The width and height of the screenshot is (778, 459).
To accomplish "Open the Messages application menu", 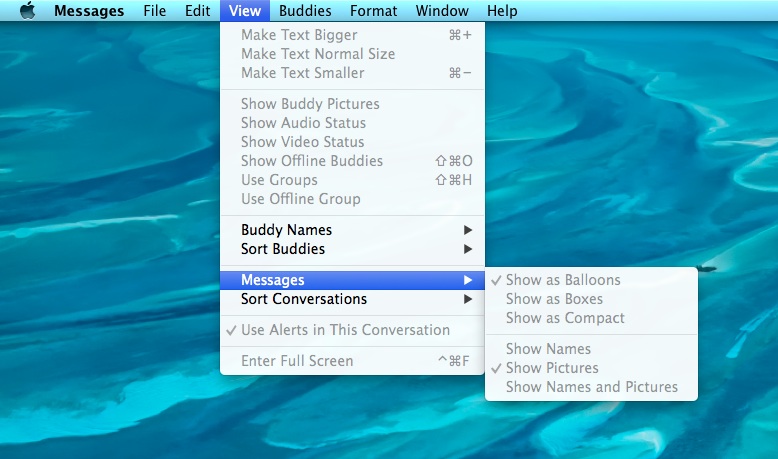I will 89,10.
